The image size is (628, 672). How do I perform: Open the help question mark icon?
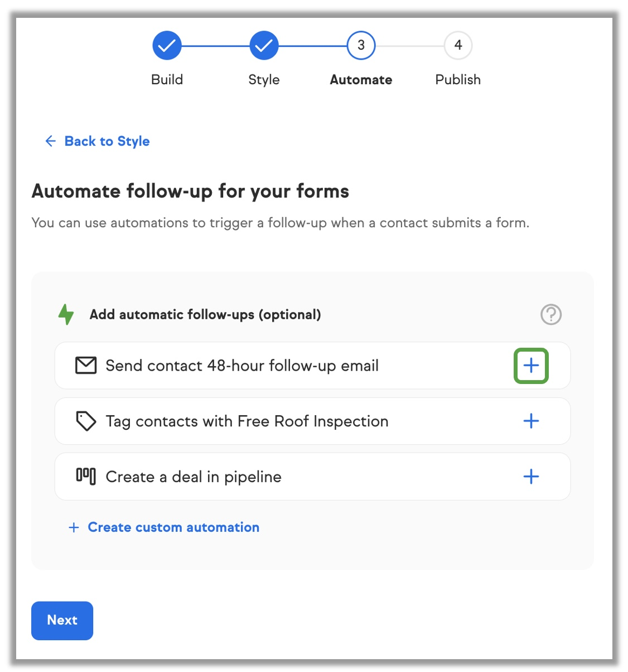pyautogui.click(x=551, y=314)
